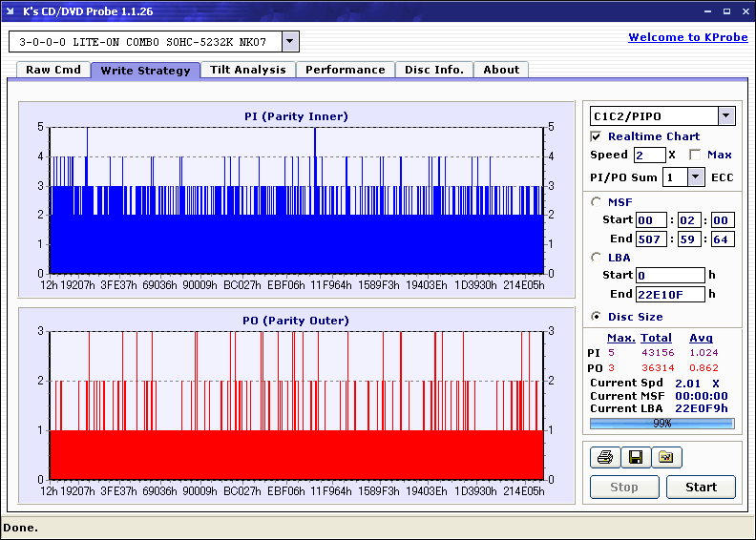
Task: Click the K's CD/DVD Probe title bar icon
Action: 10,11
